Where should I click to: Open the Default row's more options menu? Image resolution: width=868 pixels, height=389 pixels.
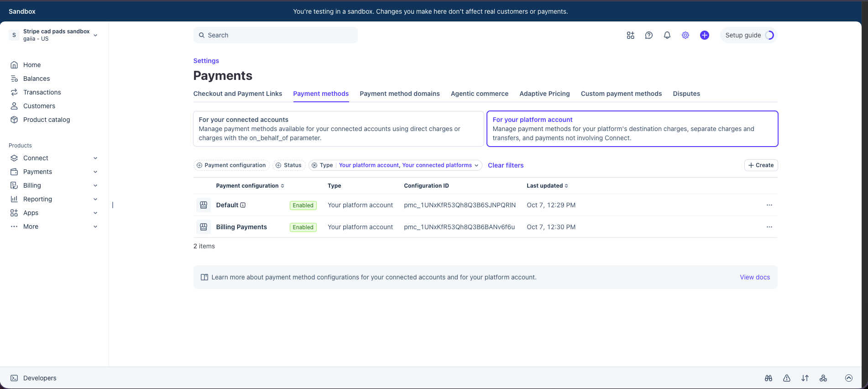pyautogui.click(x=769, y=205)
